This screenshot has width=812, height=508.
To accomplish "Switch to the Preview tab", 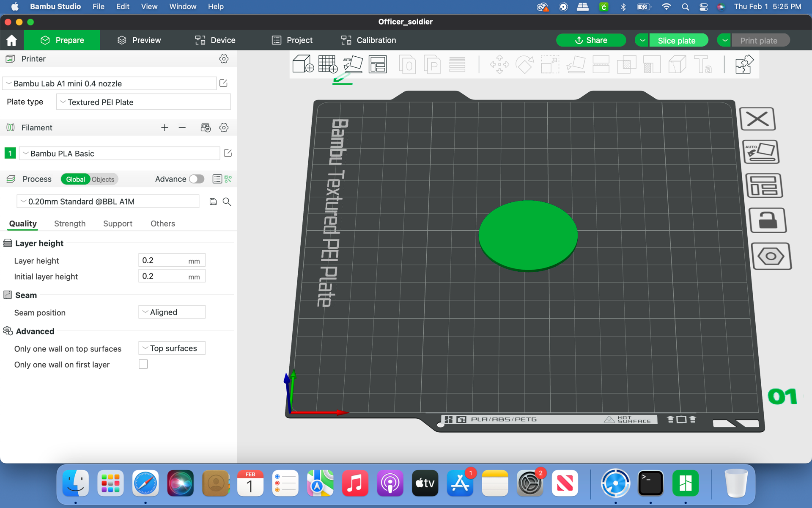I will coord(139,40).
